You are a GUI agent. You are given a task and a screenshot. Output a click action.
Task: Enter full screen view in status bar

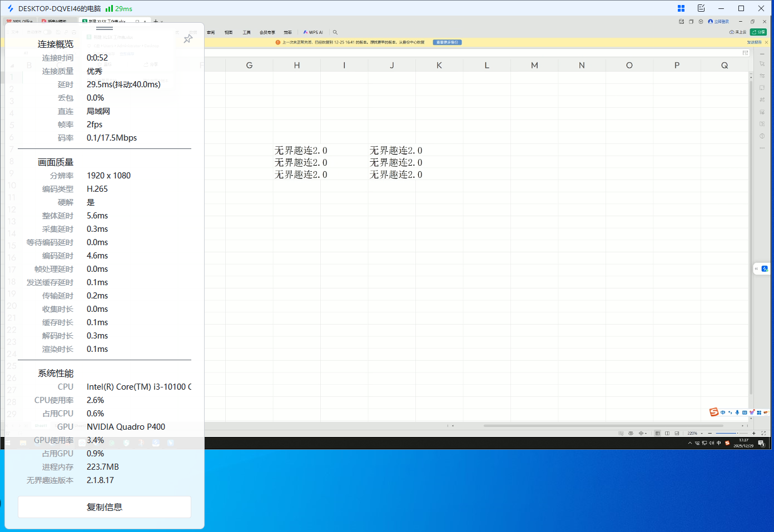[763, 433]
